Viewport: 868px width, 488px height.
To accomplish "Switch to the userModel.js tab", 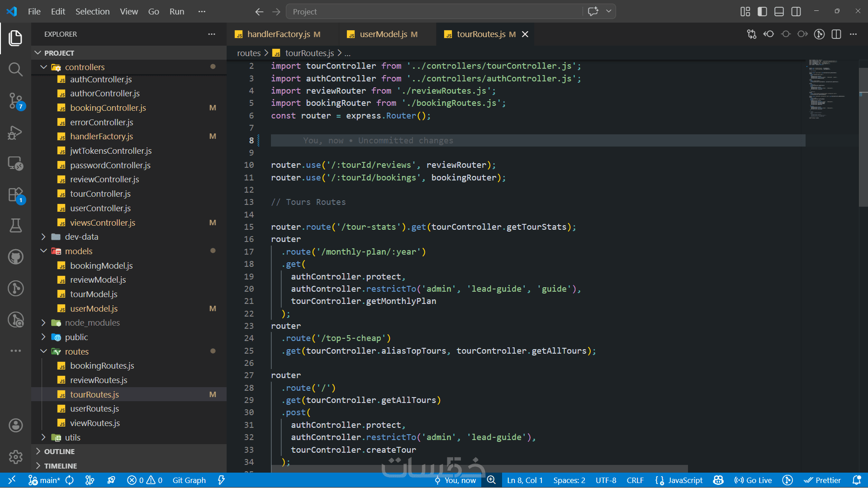I will 383,34.
